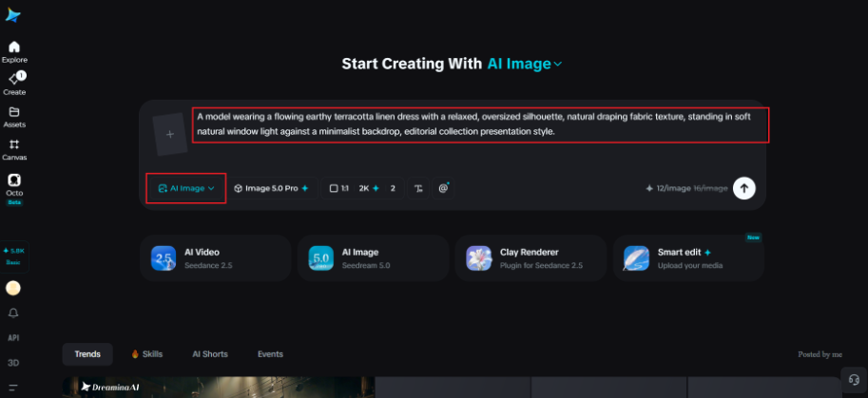Open the sidebar more menu icon
The width and height of the screenshot is (868, 398).
click(13, 388)
